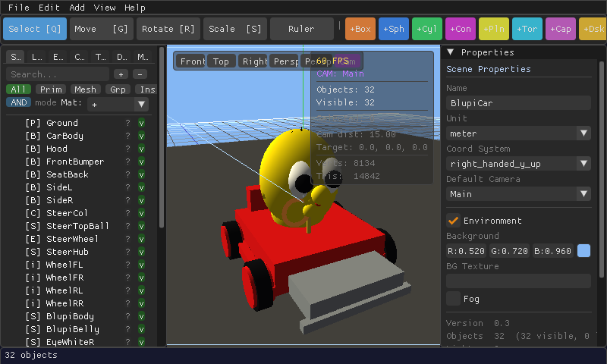
Task: Toggle visibility of CarBody object
Action: click(141, 136)
